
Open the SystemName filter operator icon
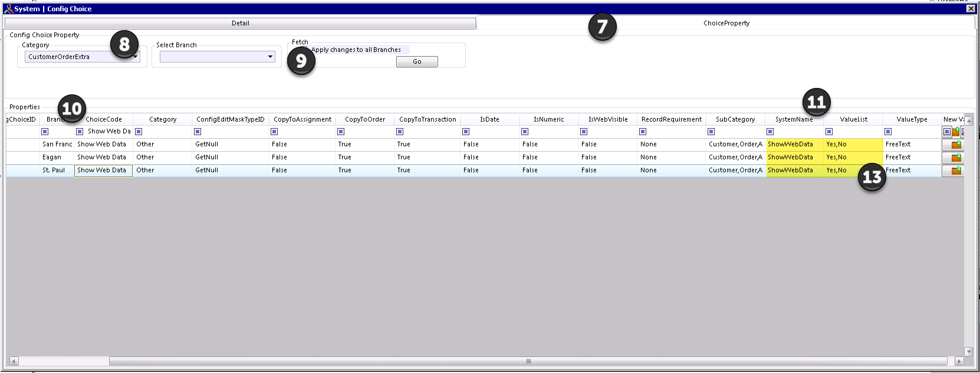pos(770,132)
